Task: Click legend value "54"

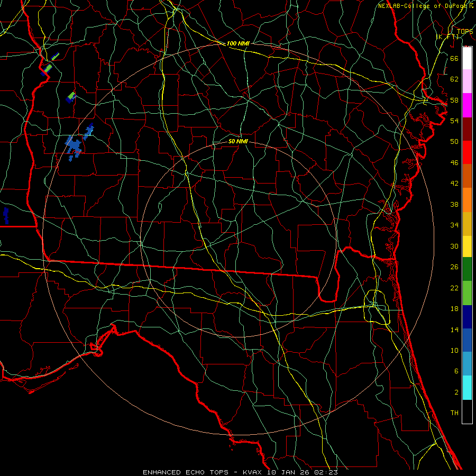Action: (454, 121)
